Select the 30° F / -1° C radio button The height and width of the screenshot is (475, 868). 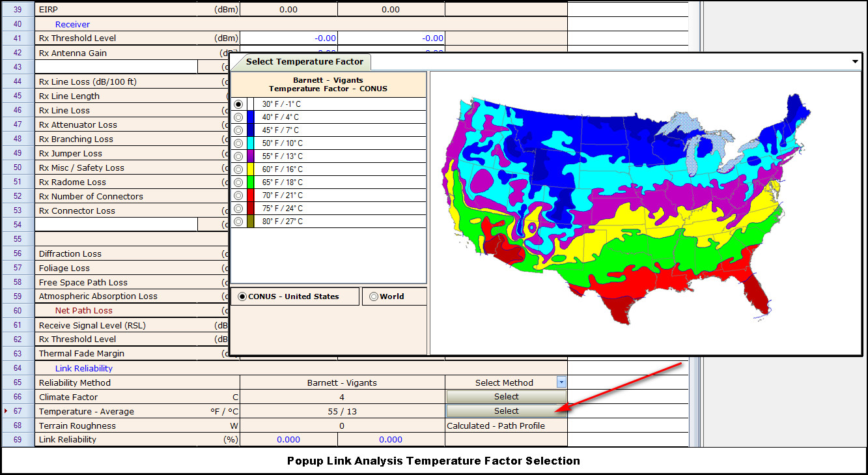coord(238,104)
